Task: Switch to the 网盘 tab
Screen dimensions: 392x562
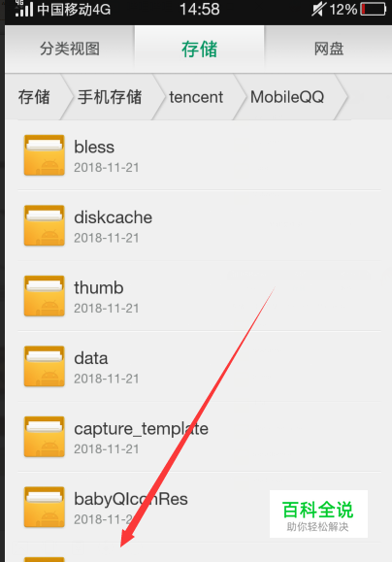Action: point(328,49)
